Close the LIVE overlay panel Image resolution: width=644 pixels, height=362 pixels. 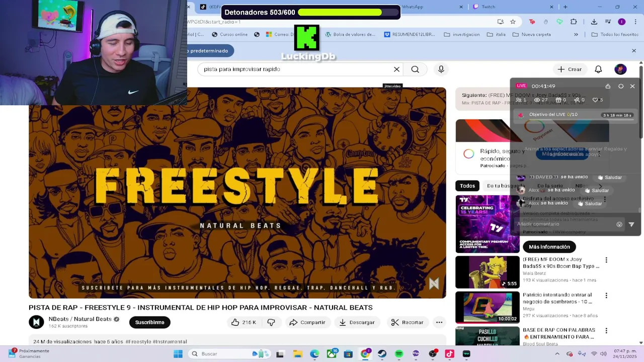[632, 86]
